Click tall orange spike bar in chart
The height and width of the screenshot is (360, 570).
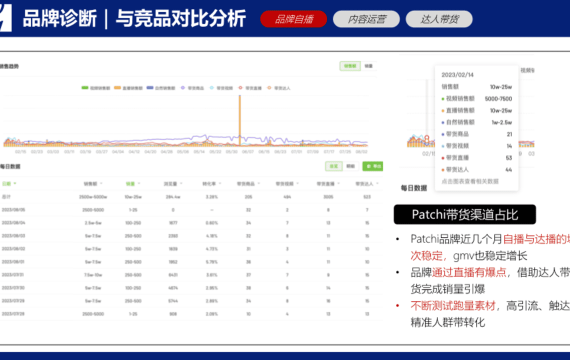(240, 120)
